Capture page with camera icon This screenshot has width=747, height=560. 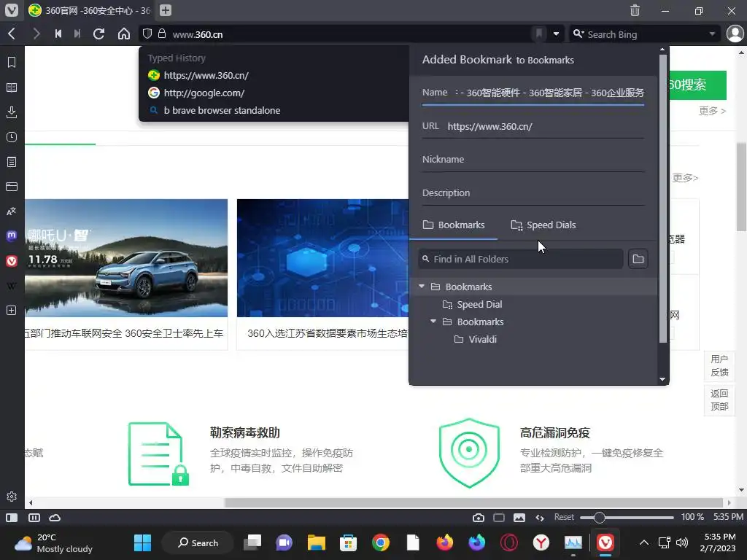[479, 518]
